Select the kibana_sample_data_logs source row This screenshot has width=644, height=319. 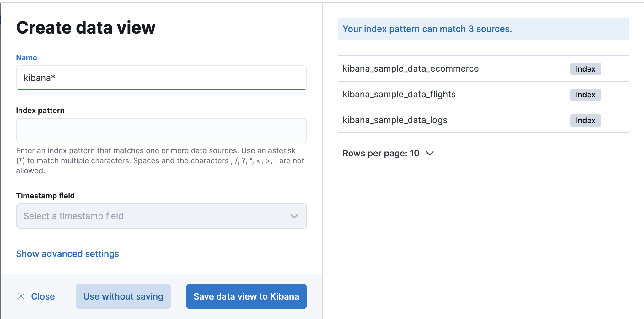pos(395,120)
